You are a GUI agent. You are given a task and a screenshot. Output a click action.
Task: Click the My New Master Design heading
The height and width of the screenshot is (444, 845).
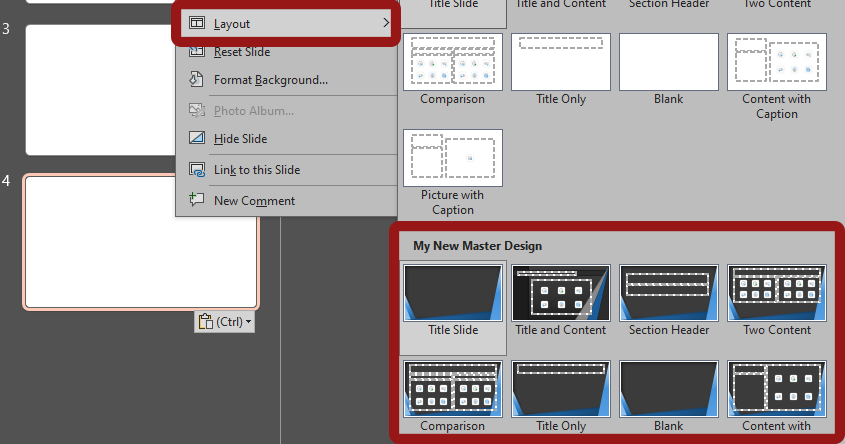(477, 246)
